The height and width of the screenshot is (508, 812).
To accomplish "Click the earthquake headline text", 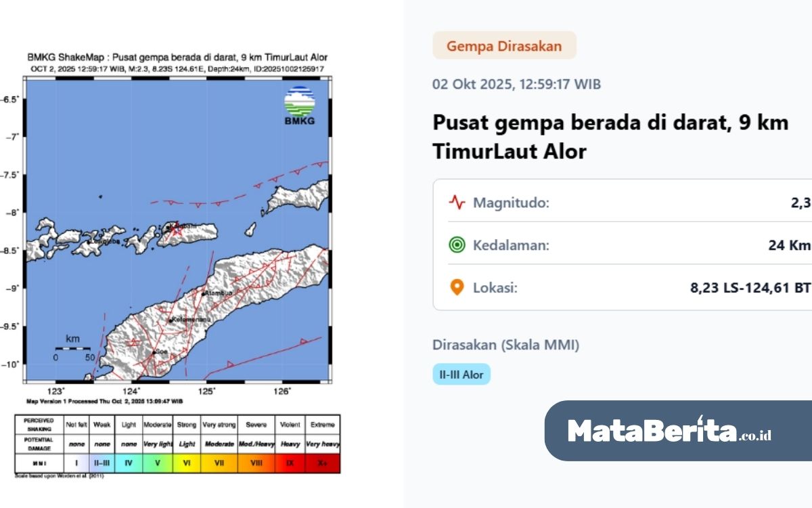I will click(x=610, y=137).
